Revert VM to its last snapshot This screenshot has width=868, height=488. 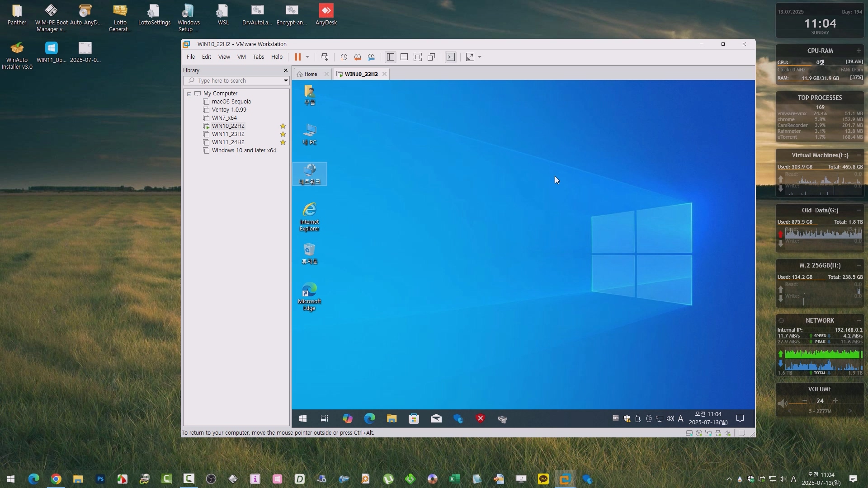click(x=358, y=57)
